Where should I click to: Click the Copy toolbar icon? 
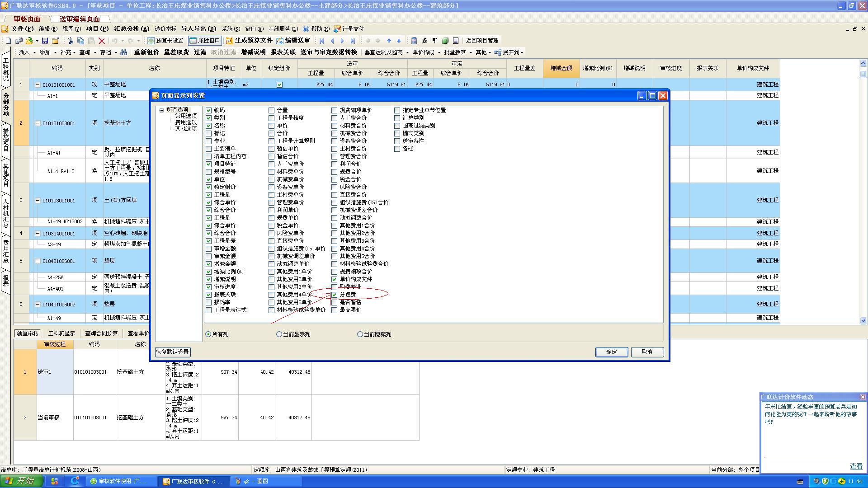pos(80,41)
